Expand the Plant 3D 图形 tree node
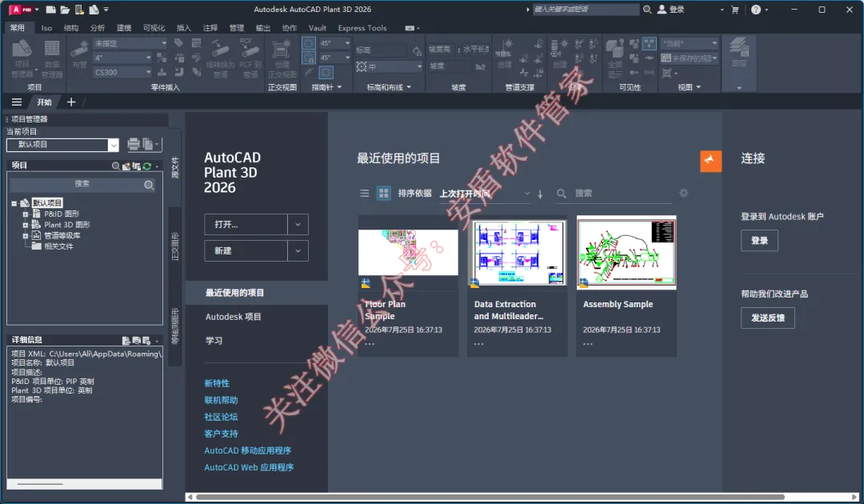 pyautogui.click(x=26, y=225)
